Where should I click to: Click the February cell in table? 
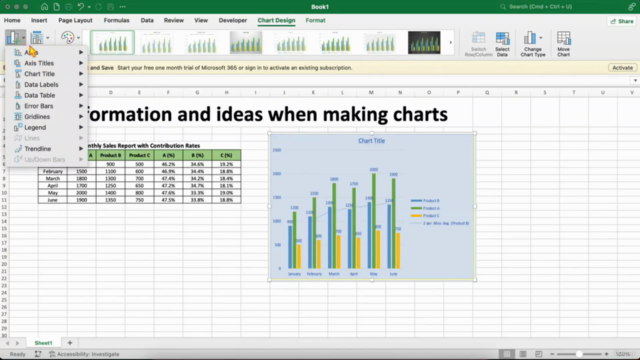[53, 171]
